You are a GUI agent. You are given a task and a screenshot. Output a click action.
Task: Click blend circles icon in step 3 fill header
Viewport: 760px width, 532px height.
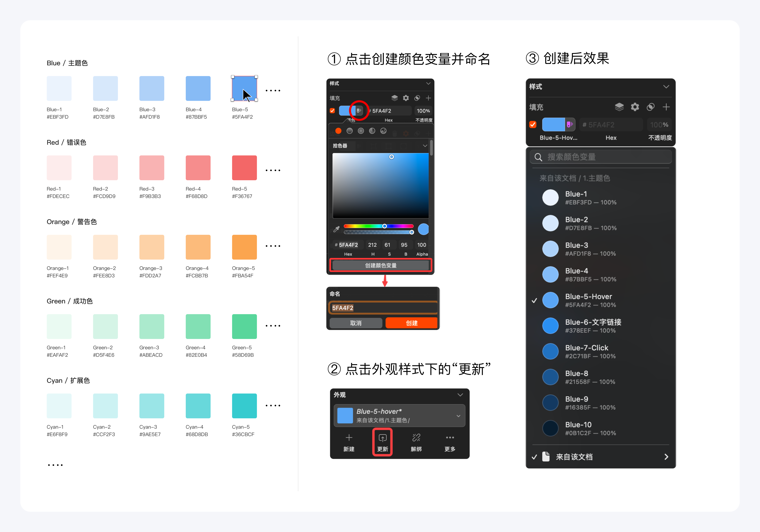[651, 107]
